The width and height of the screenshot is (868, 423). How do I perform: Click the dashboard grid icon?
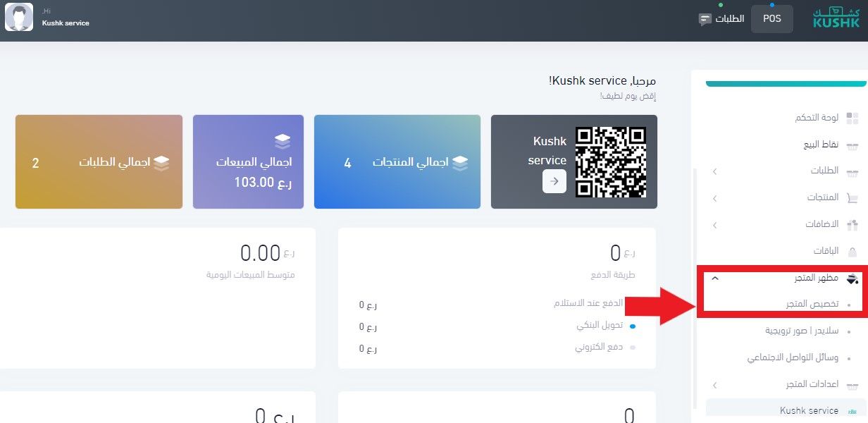[852, 118]
